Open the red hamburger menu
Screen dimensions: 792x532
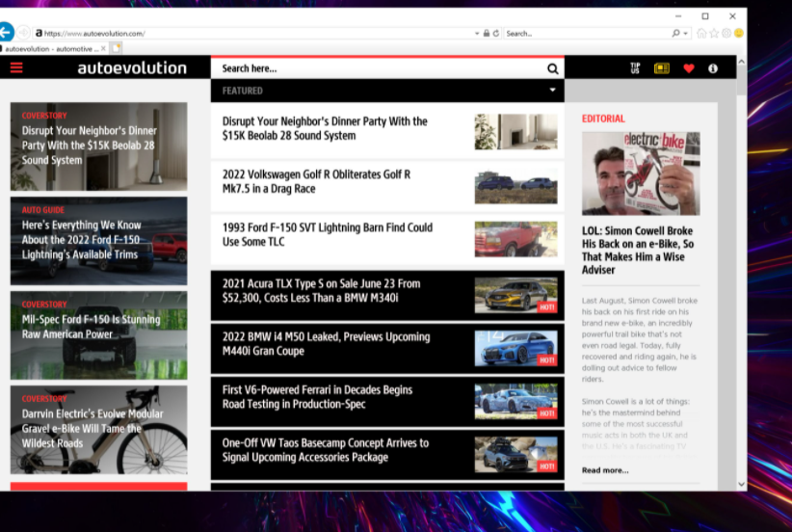(x=15, y=68)
